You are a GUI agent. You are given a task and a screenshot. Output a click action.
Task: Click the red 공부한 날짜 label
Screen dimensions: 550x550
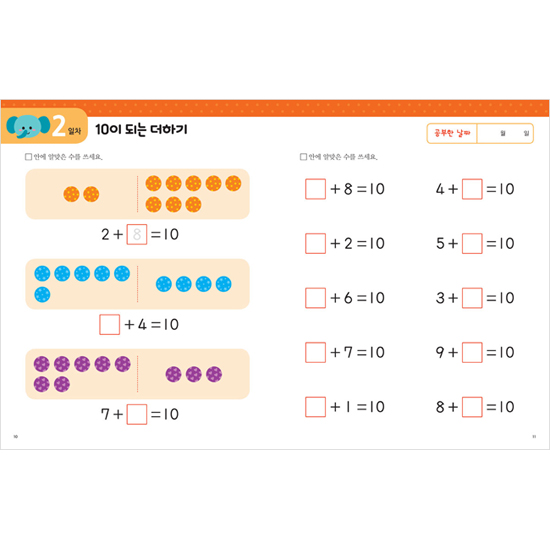tap(452, 133)
